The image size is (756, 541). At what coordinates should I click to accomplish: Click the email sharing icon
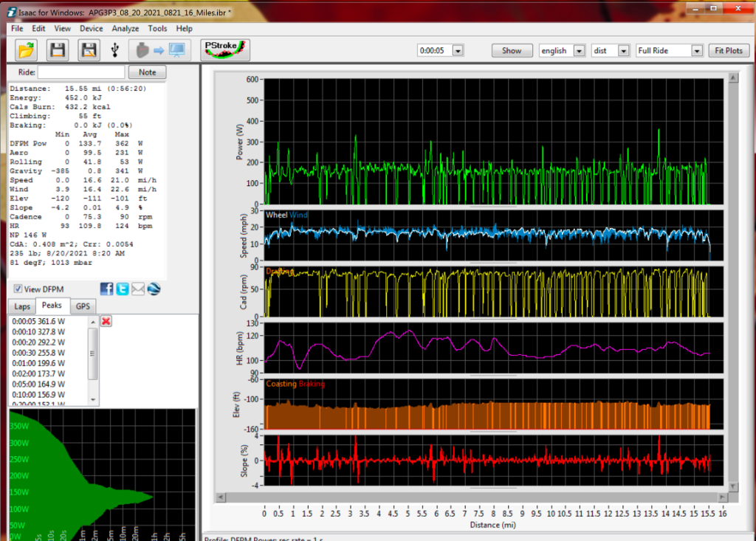[137, 289]
